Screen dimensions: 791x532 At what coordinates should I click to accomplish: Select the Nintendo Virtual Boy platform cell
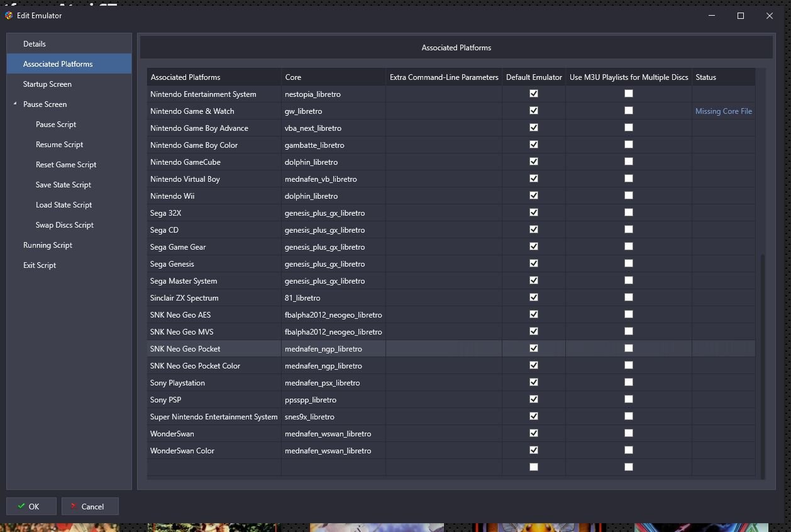(x=214, y=179)
